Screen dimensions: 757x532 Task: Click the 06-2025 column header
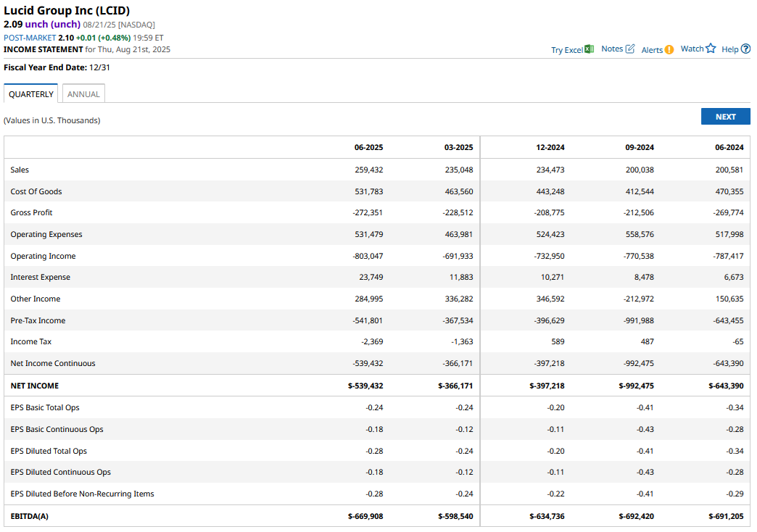point(368,147)
